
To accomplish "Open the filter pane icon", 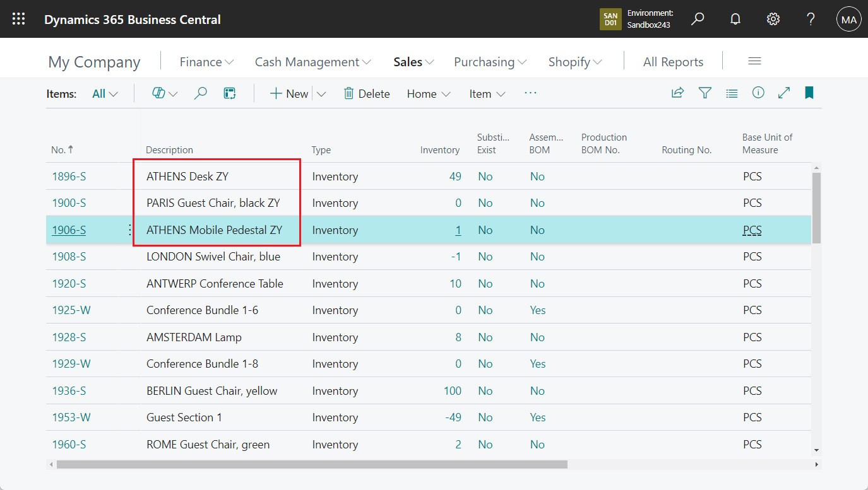I will click(705, 93).
